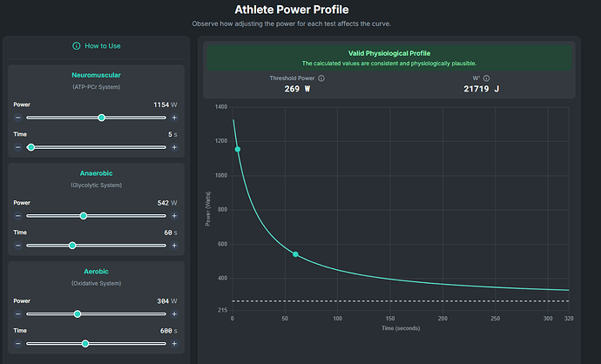Viewport: 601px width, 364px height.
Task: Open the How to Use guide
Action: (96, 46)
